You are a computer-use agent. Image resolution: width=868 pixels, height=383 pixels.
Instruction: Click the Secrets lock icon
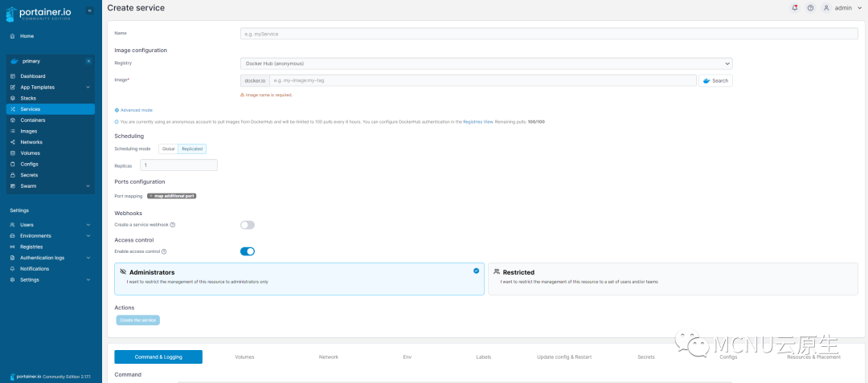(12, 175)
